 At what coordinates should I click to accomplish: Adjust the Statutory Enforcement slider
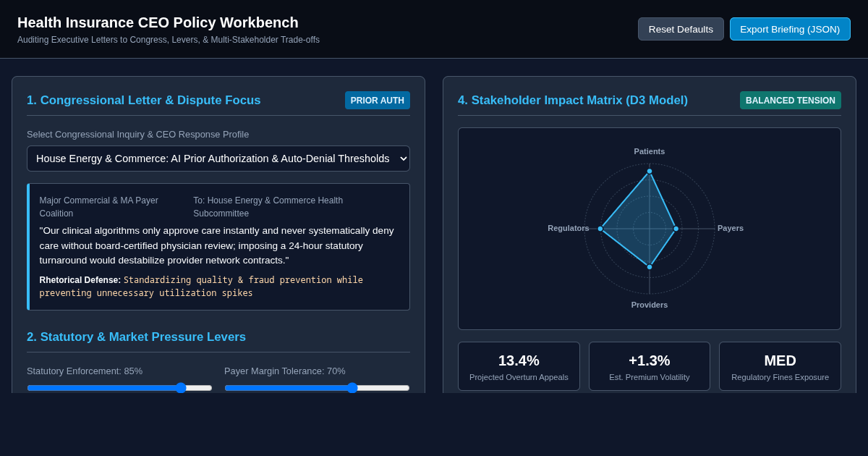click(119, 388)
